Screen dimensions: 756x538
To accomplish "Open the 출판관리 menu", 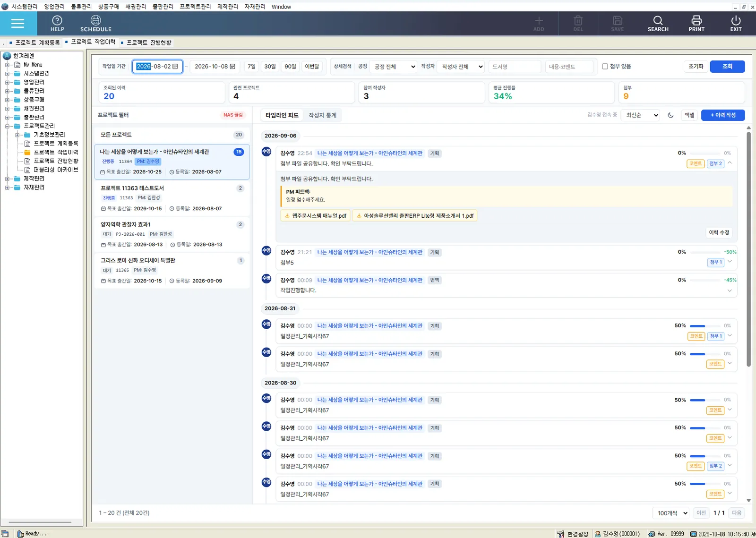I will pyautogui.click(x=163, y=7).
